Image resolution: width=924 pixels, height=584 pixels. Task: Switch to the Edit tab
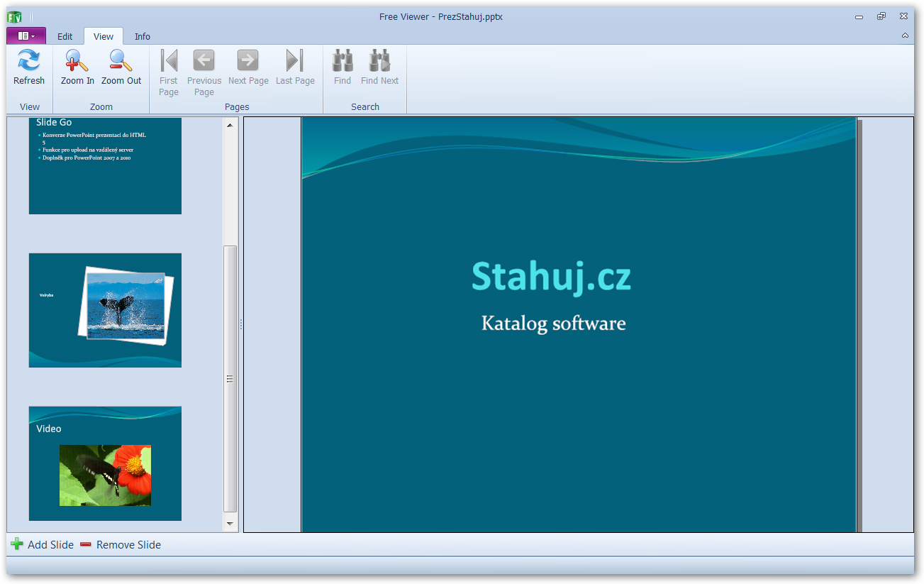tap(65, 36)
